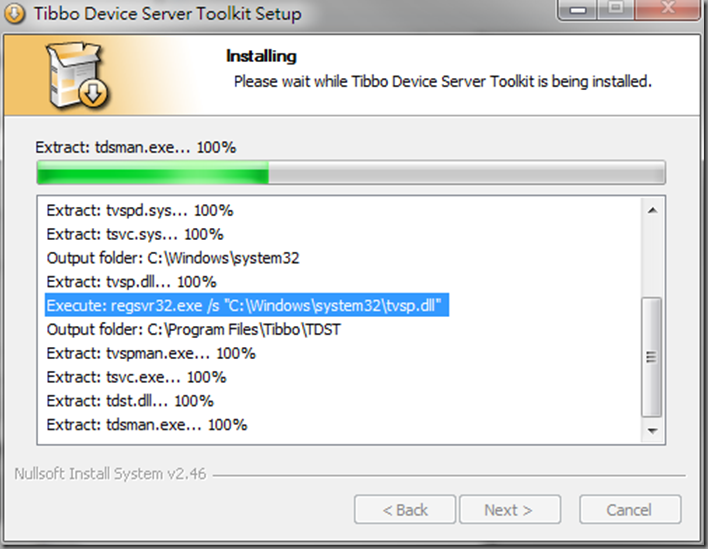Select the 'Extract: tvspd.sys... 100%' log line

coord(140,210)
